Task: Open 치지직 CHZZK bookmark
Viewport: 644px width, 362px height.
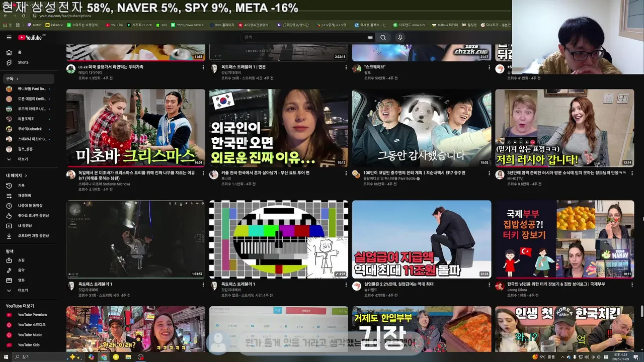Action: click(x=139, y=25)
